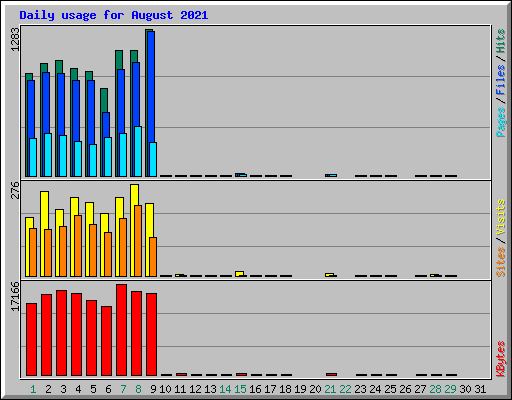
Task: Click the red KBytes bar for day 3
Action: (61, 333)
